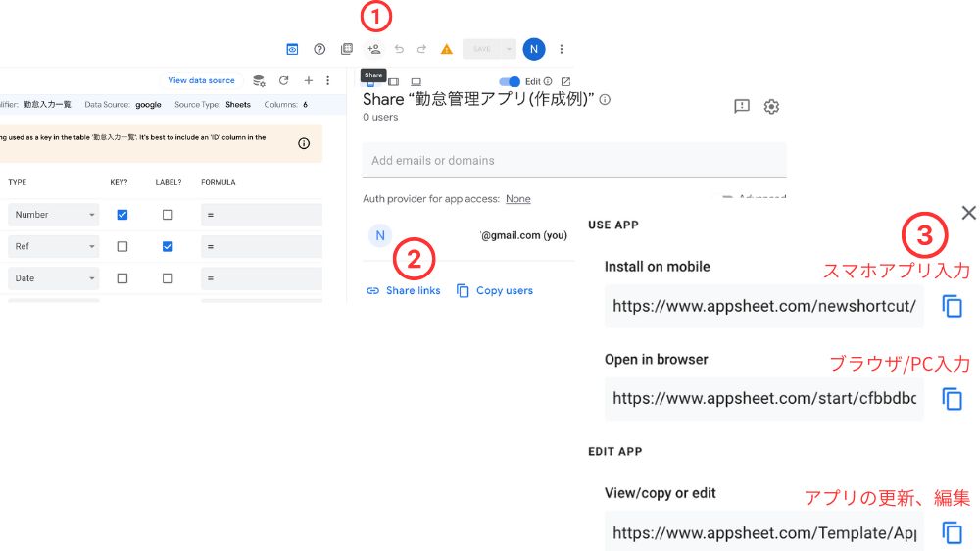Click the Add emails or domains field
980x551 pixels.
point(573,160)
